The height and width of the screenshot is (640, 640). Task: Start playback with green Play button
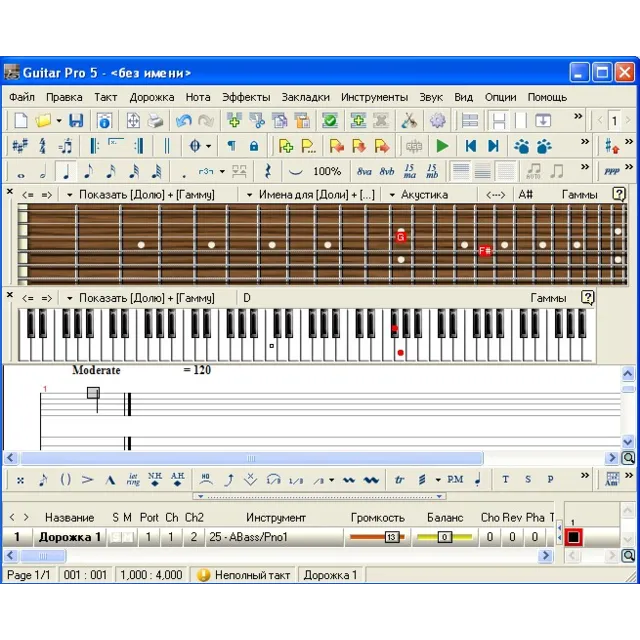(442, 146)
